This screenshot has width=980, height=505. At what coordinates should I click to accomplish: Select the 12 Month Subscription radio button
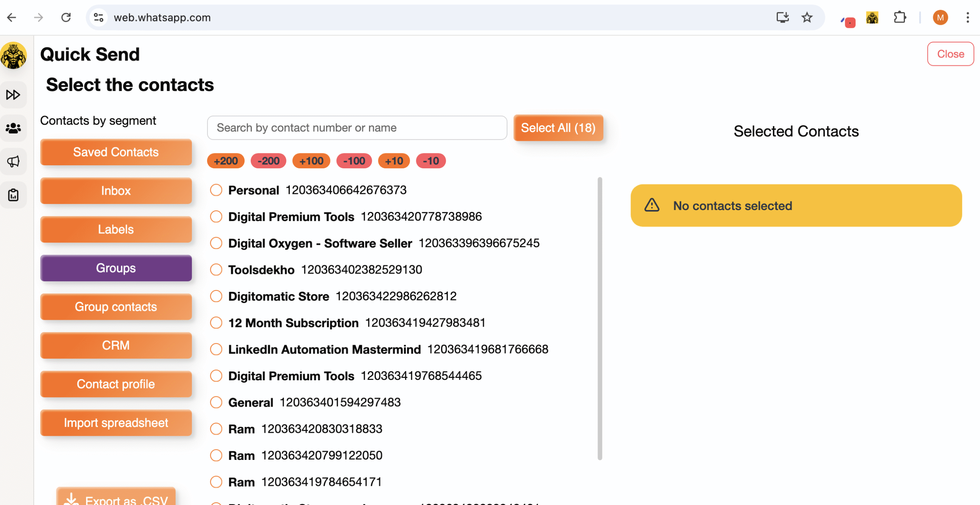[216, 323]
